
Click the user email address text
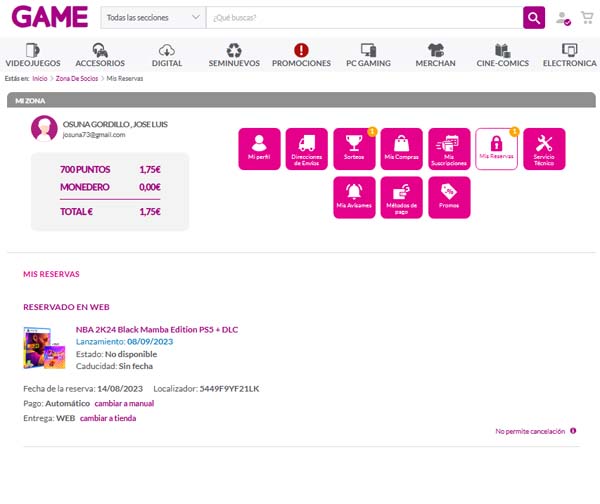point(94,135)
